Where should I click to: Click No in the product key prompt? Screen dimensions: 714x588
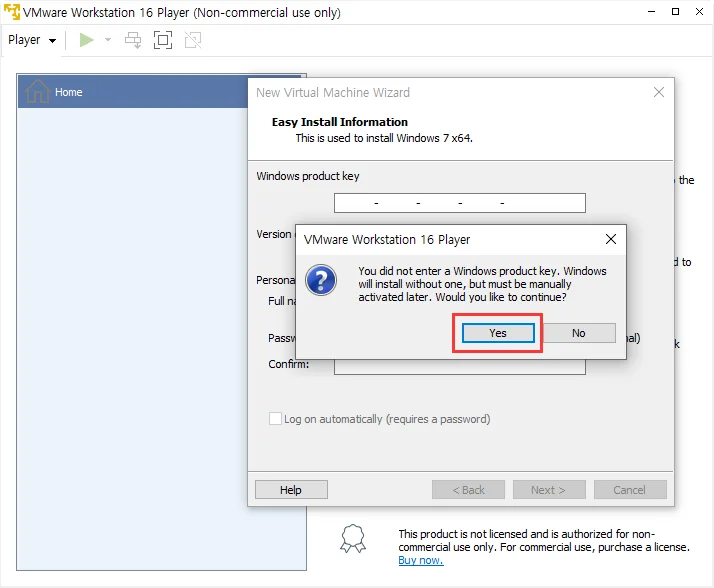coord(579,333)
